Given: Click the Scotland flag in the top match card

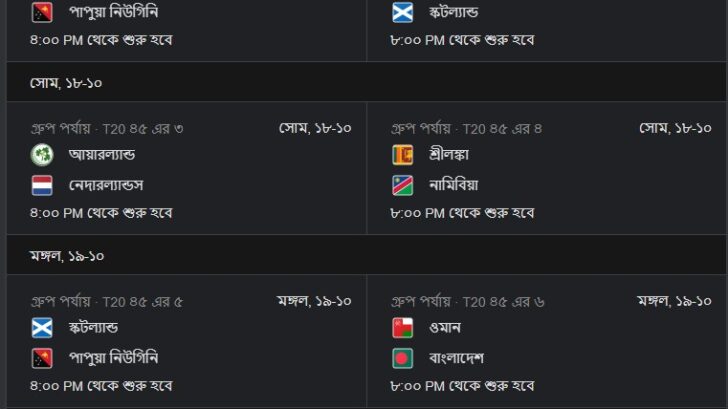Looking at the screenshot, I should point(403,12).
